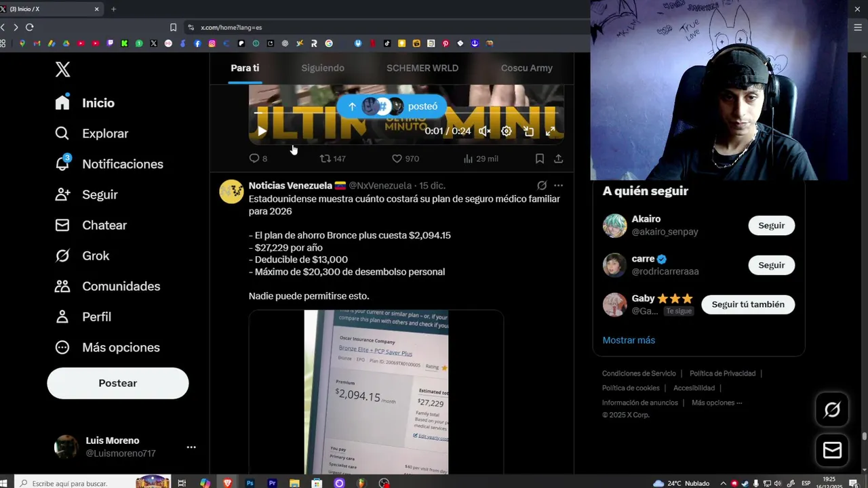The height and width of the screenshot is (488, 868).
Task: Switch to the Para ti tab
Action: pyautogui.click(x=245, y=68)
